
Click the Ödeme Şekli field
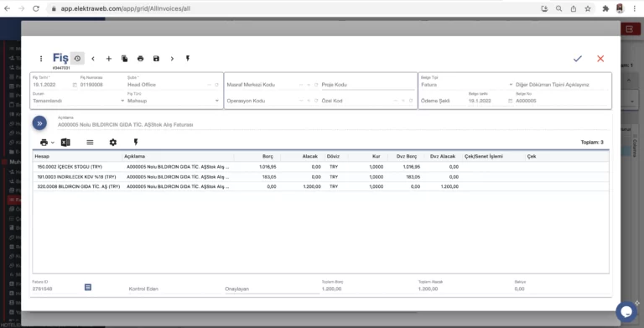(443, 101)
